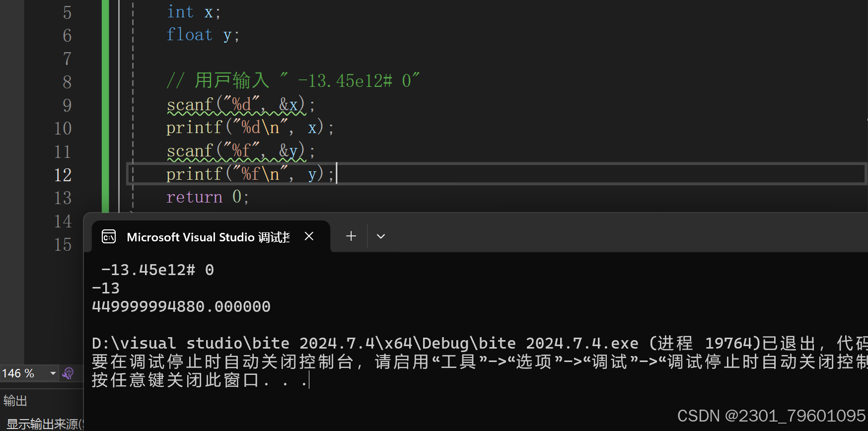The width and height of the screenshot is (868, 431).
Task: Click the 'int x;' declaration line
Action: 194,12
